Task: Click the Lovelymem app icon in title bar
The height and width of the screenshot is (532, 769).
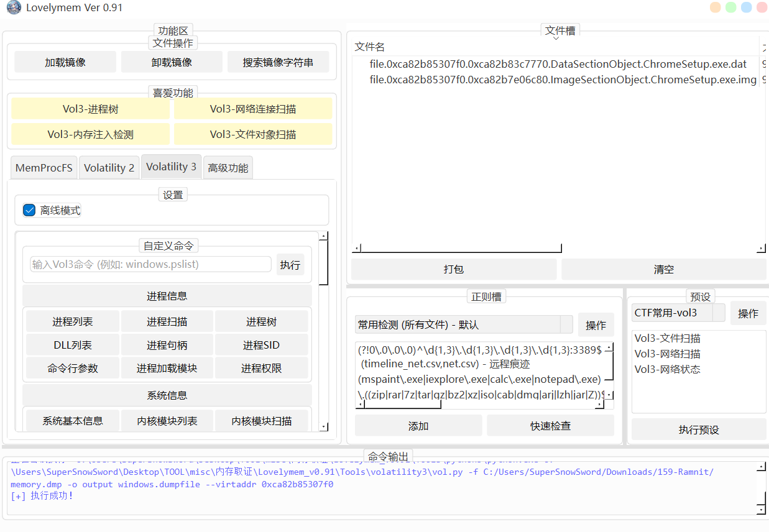Action: [14, 8]
